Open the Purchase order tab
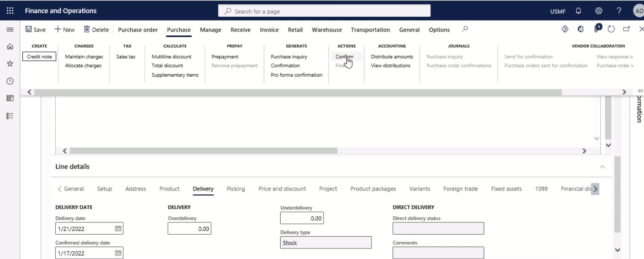The width and height of the screenshot is (644, 259). [x=138, y=30]
